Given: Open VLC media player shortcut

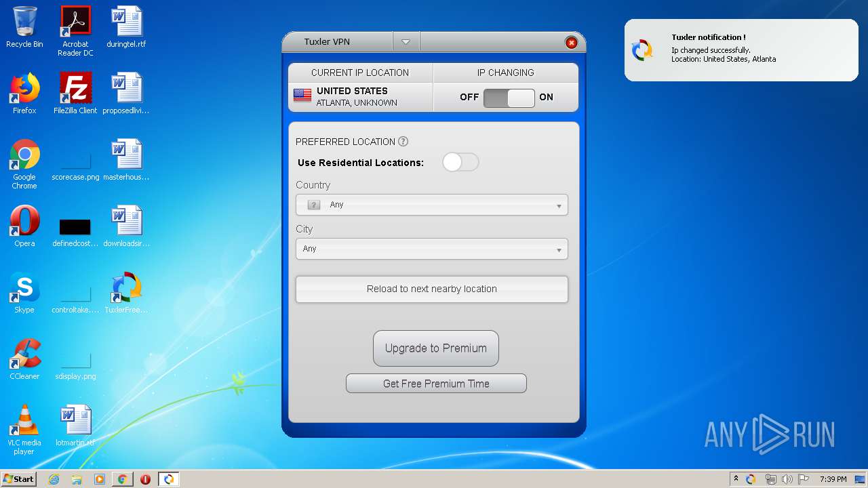Looking at the screenshot, I should 24,430.
